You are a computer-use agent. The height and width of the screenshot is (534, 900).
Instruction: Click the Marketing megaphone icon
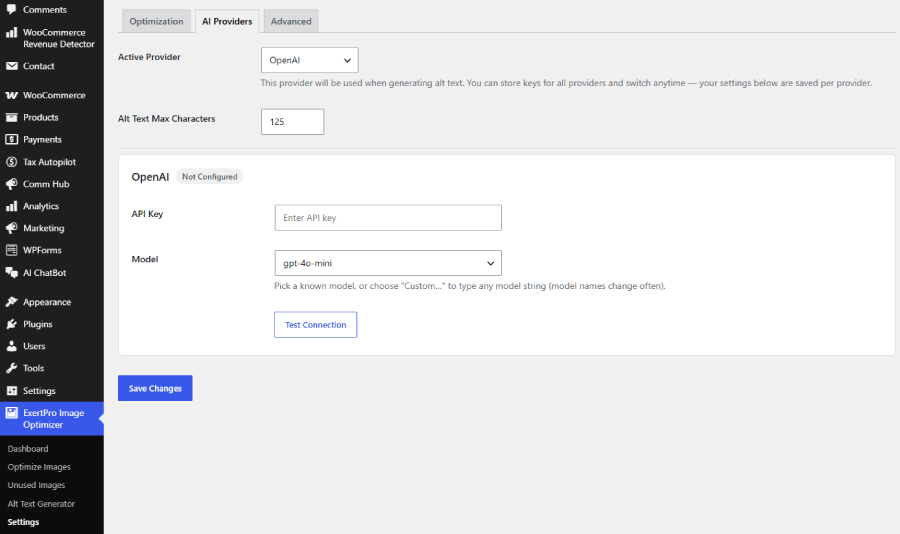pyautogui.click(x=11, y=228)
